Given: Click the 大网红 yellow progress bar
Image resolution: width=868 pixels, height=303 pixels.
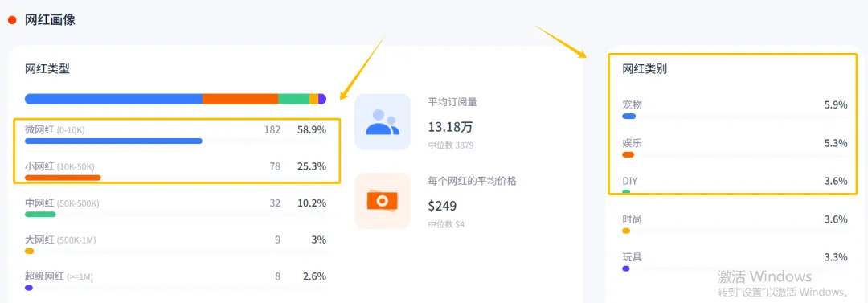Looking at the screenshot, I should click(x=30, y=251).
